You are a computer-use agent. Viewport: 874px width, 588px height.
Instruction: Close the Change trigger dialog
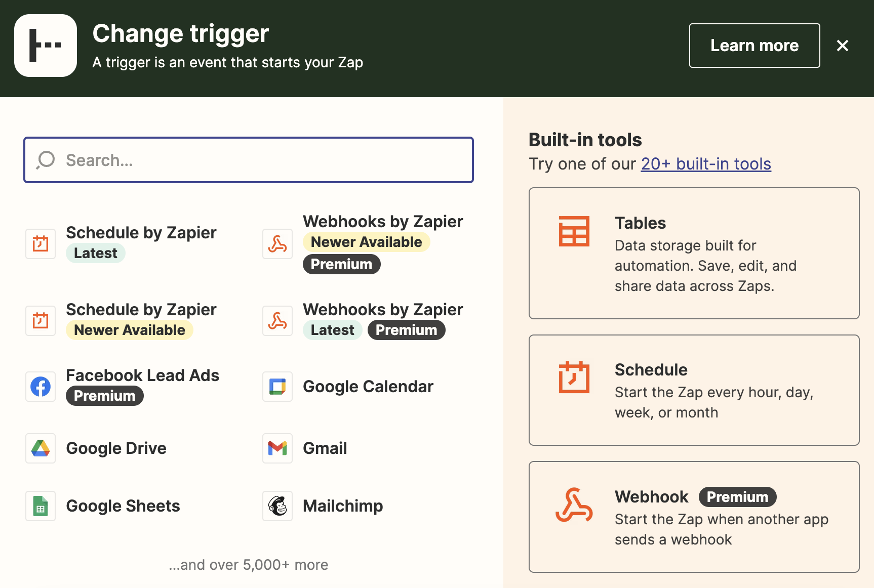point(843,46)
